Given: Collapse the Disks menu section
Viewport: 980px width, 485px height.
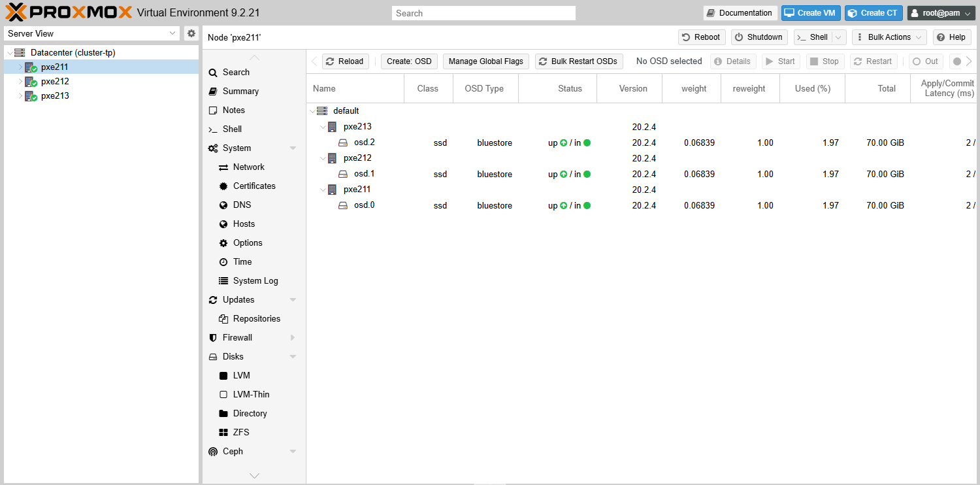Looking at the screenshot, I should coord(293,357).
